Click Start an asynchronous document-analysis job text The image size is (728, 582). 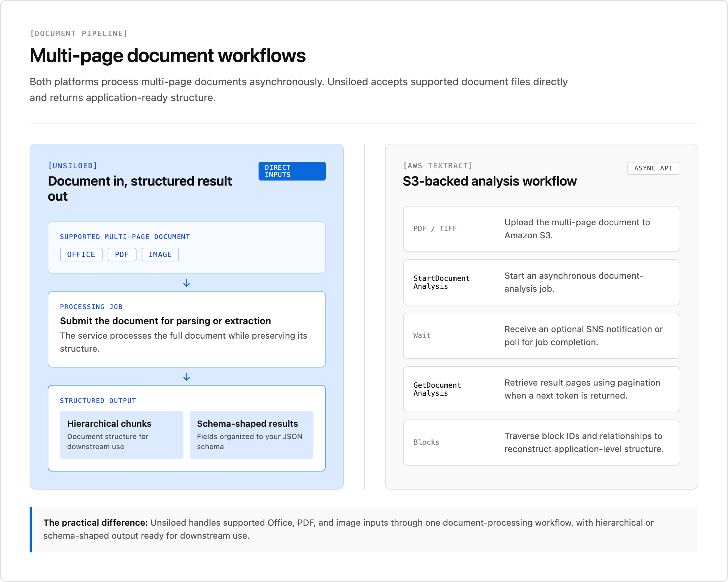(574, 282)
